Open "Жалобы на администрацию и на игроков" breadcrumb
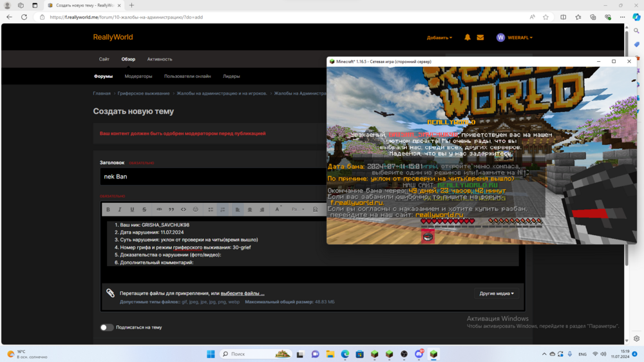This screenshot has width=644, height=362. [x=222, y=93]
